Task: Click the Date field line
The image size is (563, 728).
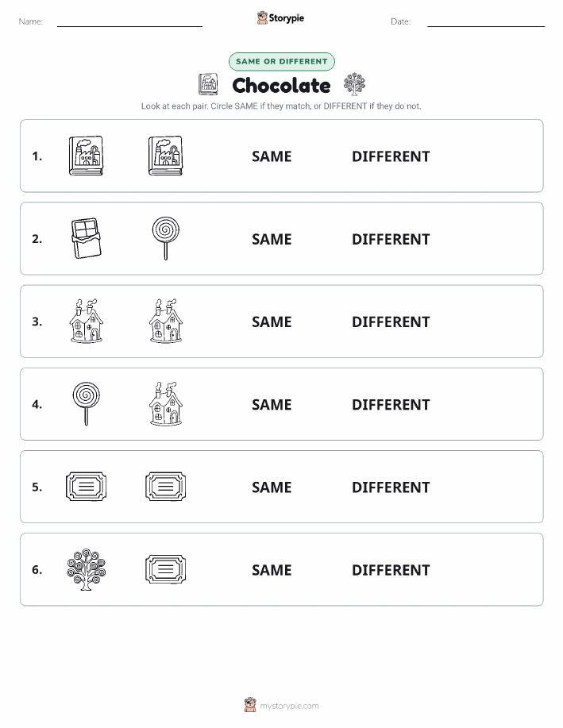Action: [486, 26]
